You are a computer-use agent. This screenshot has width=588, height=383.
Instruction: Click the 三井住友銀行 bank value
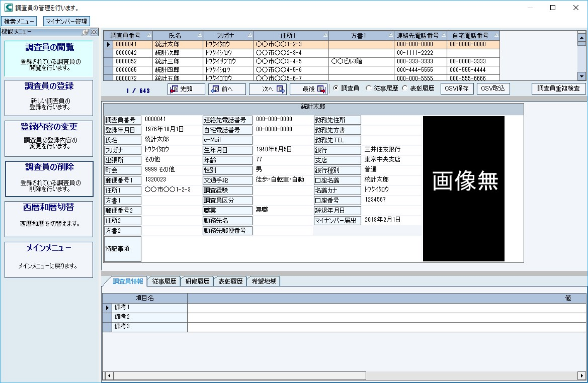[x=382, y=149]
